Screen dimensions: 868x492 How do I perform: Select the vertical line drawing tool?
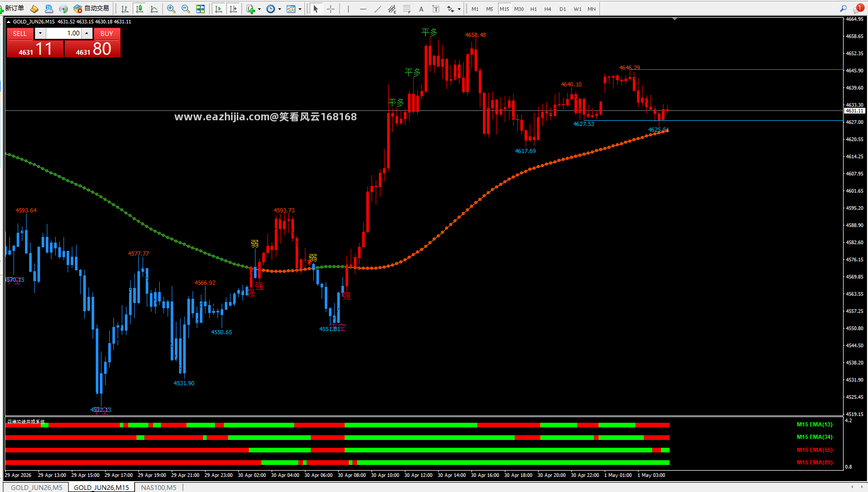click(x=348, y=9)
